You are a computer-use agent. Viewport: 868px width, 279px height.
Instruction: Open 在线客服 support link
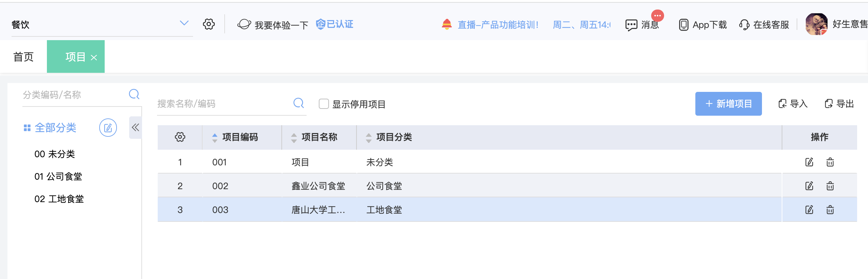(764, 25)
